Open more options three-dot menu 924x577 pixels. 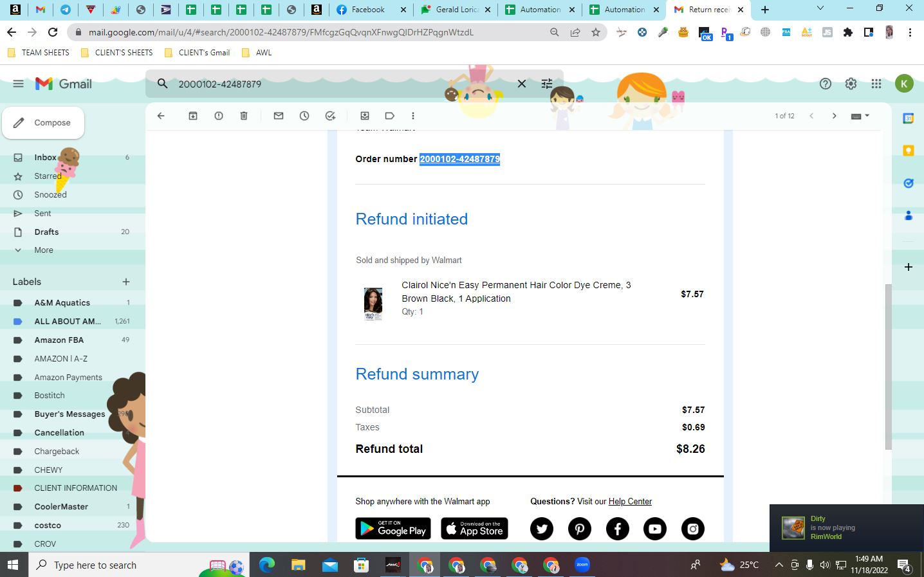coord(413,116)
